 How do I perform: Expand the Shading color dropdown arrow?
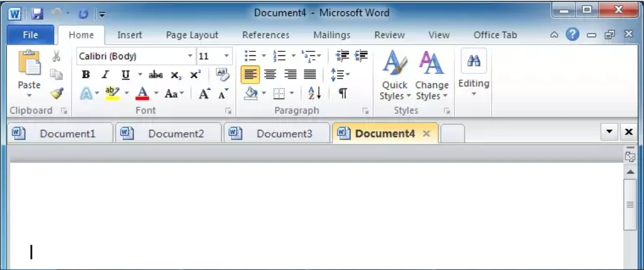pos(263,94)
